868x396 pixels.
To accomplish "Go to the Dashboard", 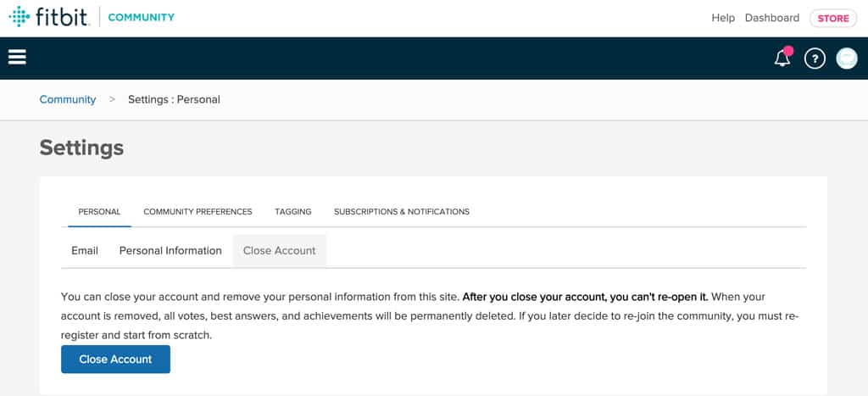I will coord(771,18).
